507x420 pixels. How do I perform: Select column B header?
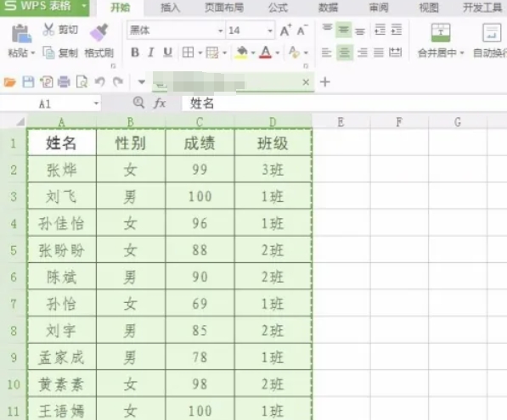131,122
